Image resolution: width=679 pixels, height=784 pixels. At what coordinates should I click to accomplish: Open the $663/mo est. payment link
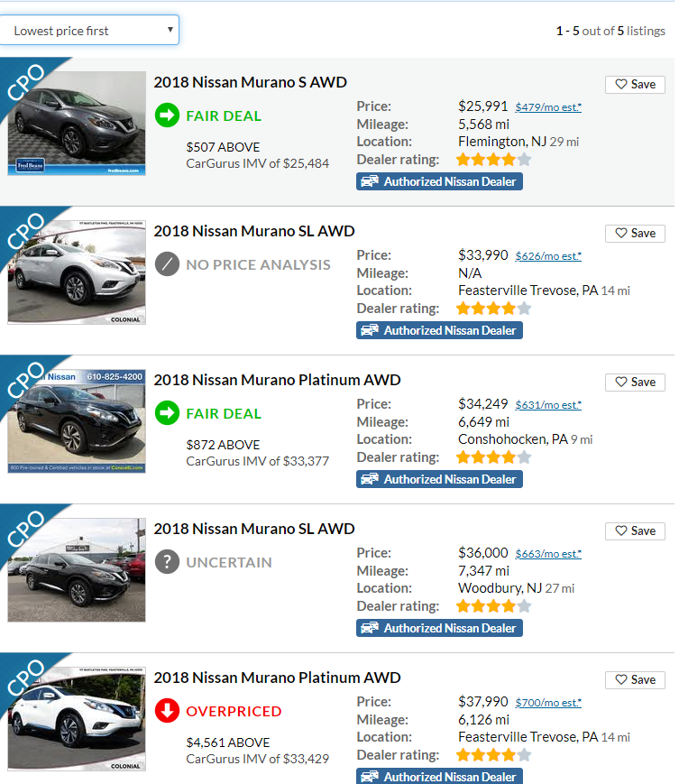[548, 554]
